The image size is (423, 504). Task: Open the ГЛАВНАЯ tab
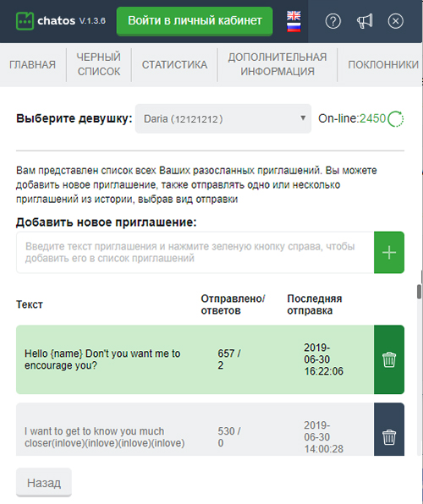32,64
